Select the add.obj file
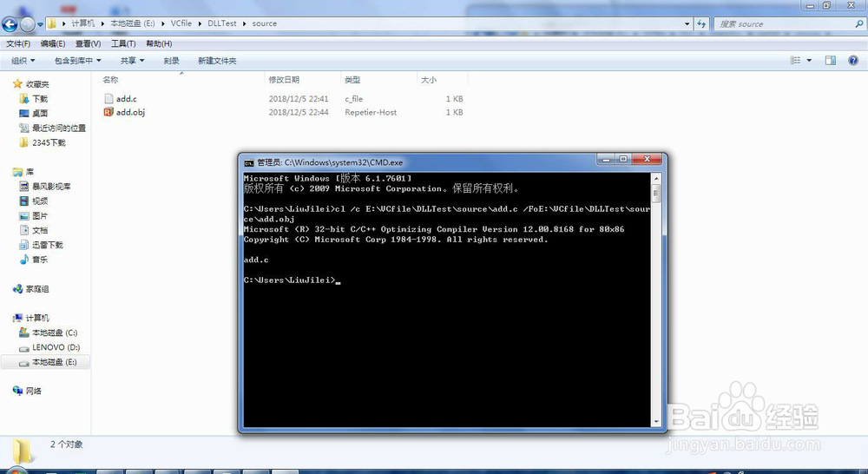This screenshot has height=474, width=868. click(x=131, y=112)
